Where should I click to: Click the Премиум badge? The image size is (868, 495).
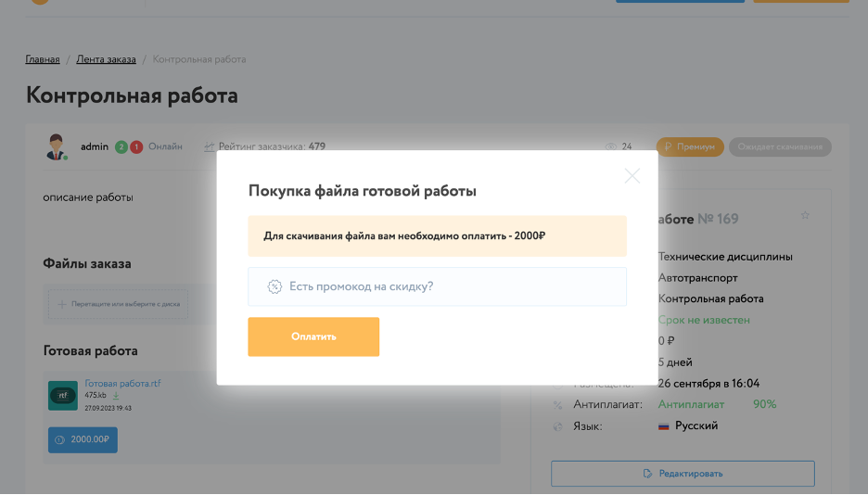point(690,146)
